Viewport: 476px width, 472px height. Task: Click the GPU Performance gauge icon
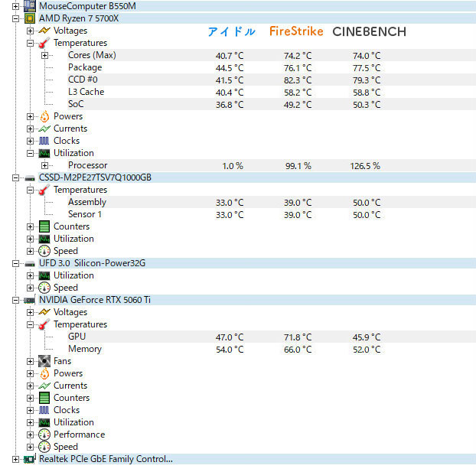coord(44,435)
